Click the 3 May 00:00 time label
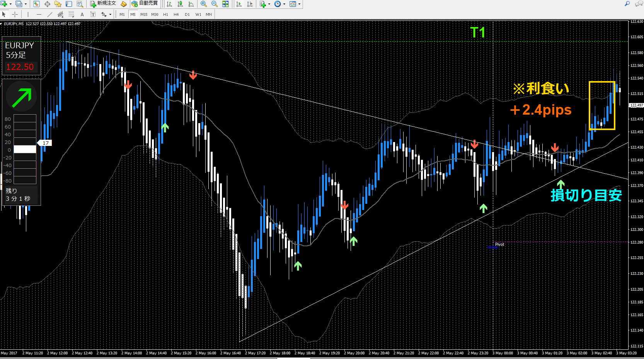 click(x=503, y=353)
